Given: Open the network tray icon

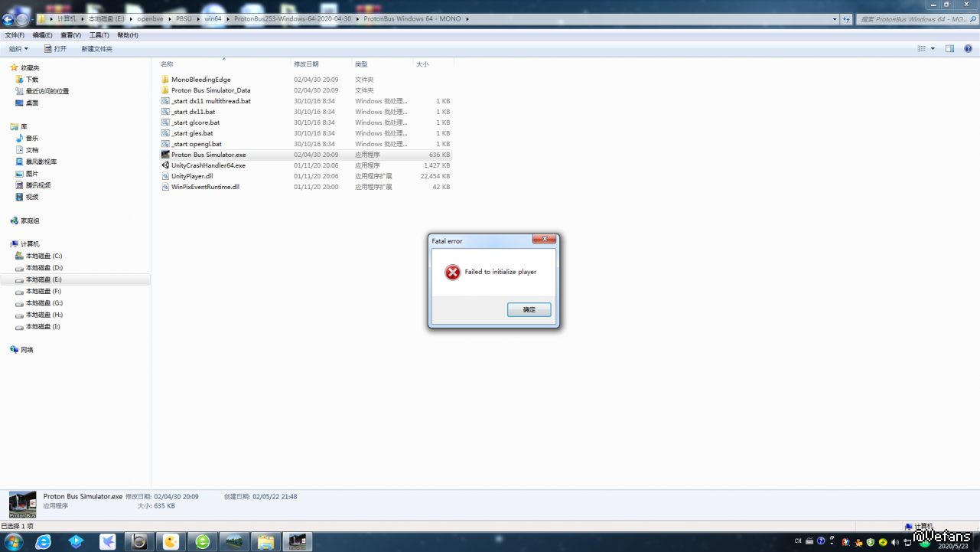Looking at the screenshot, I should (x=908, y=541).
